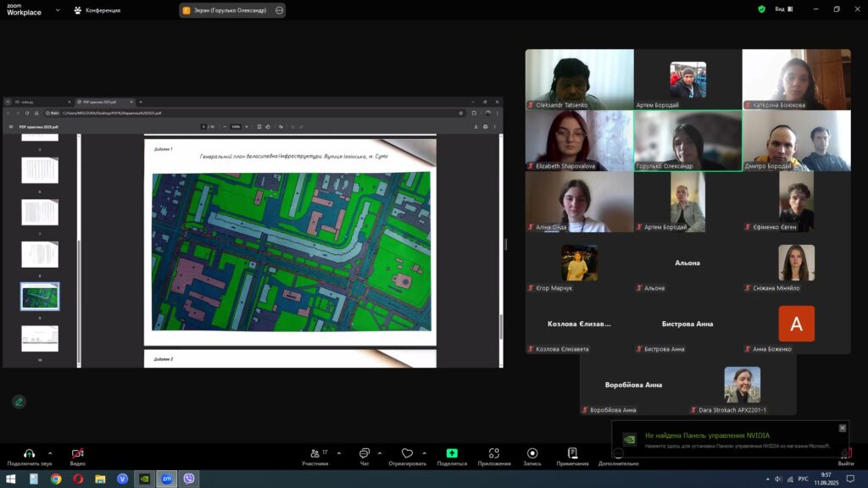868x488 pixels.
Task: Expand the arrow next to Чат
Action: (x=380, y=453)
